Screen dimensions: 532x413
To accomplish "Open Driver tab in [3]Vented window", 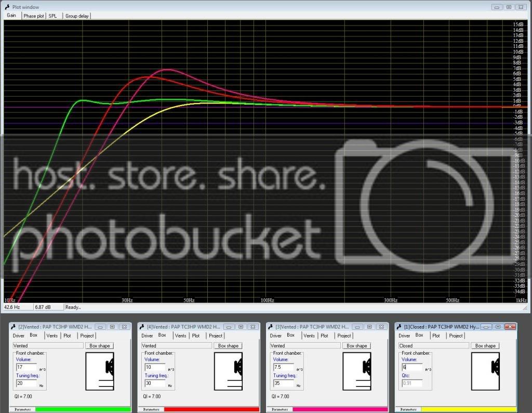I will pyautogui.click(x=276, y=335).
